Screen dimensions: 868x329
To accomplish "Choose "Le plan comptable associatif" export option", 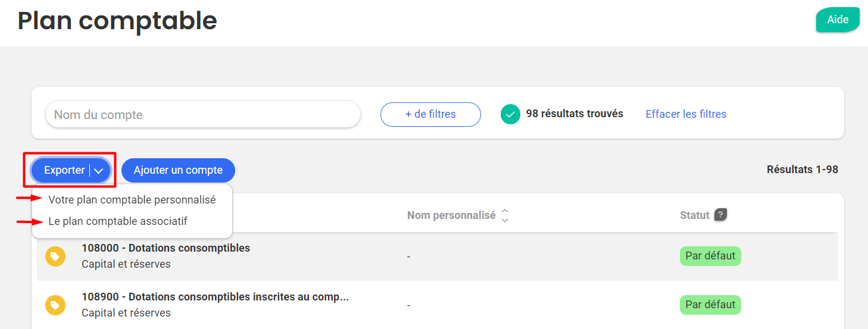I will pos(118,221).
